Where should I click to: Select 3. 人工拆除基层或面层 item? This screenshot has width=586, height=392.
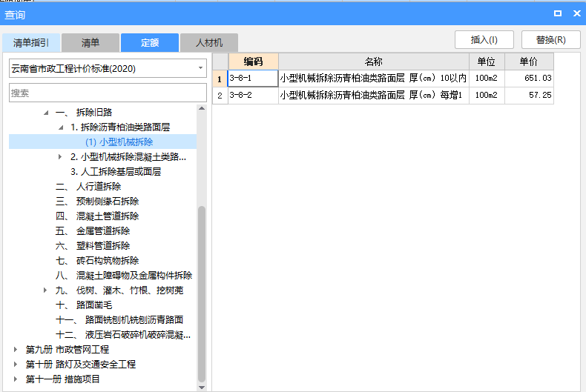pyautogui.click(x=116, y=172)
